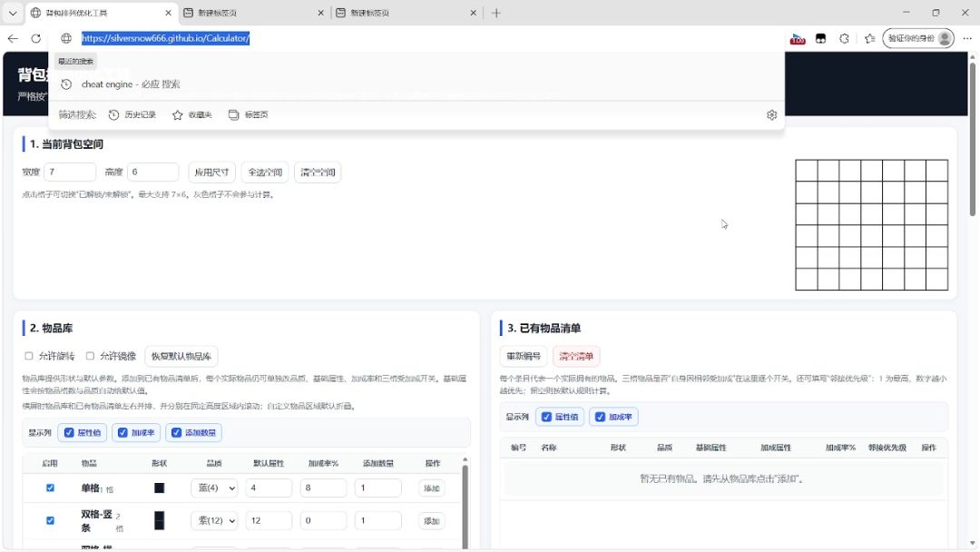Open the 蓝(4) quality dropdown for 单格
The image size is (980, 552).
214,488
